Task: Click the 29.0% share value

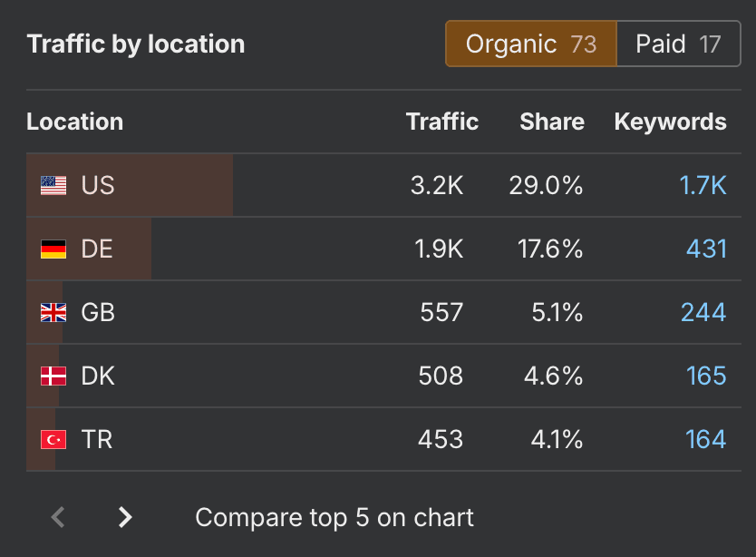Action: pos(546,185)
